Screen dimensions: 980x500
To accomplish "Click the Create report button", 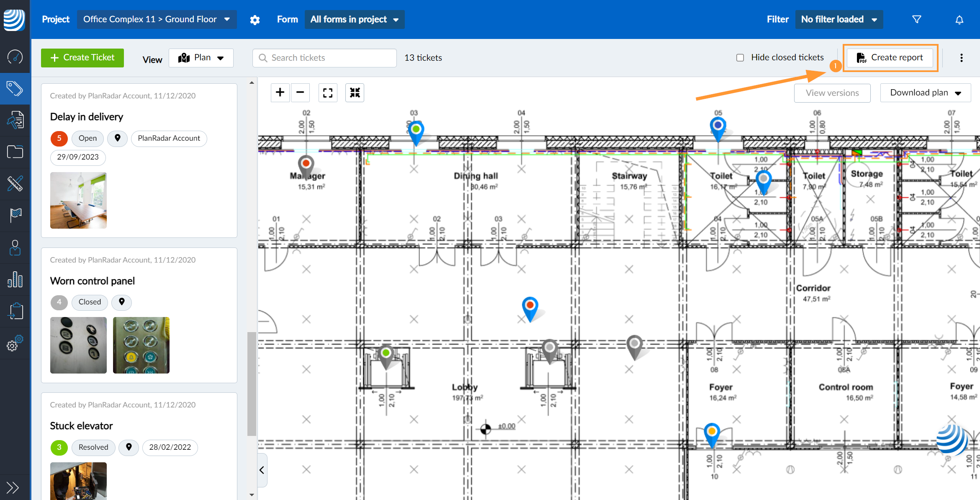I will 890,58.
